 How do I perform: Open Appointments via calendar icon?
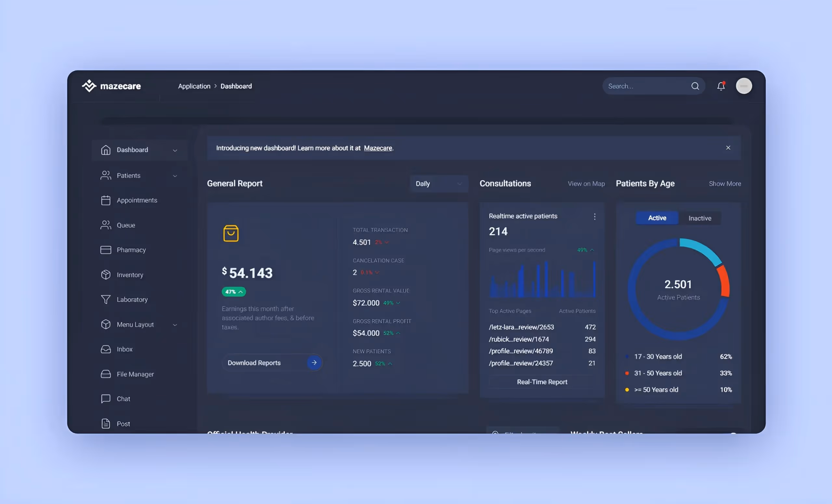(106, 200)
